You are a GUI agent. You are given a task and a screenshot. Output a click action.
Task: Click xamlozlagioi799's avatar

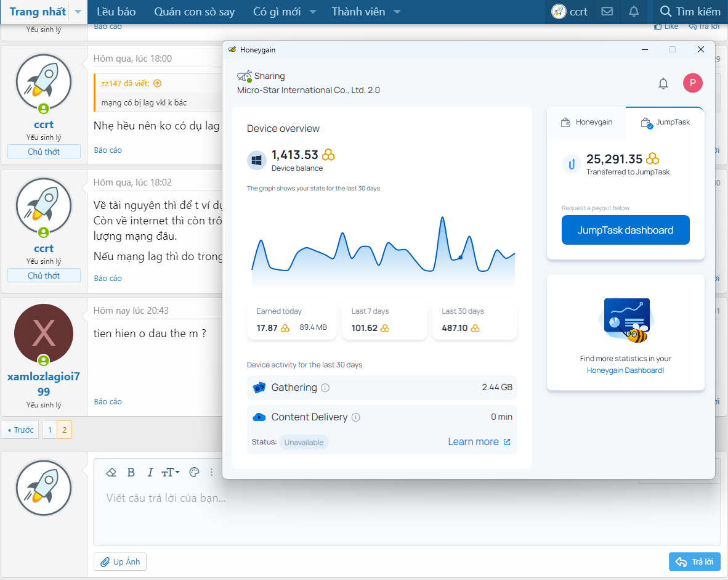pos(44,333)
